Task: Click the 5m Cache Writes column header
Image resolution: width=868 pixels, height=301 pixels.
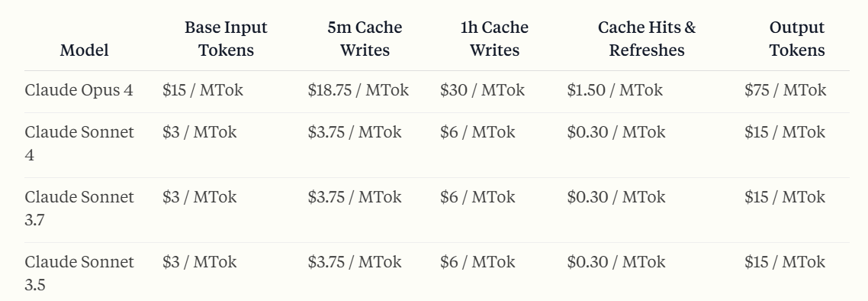Action: pos(365,39)
